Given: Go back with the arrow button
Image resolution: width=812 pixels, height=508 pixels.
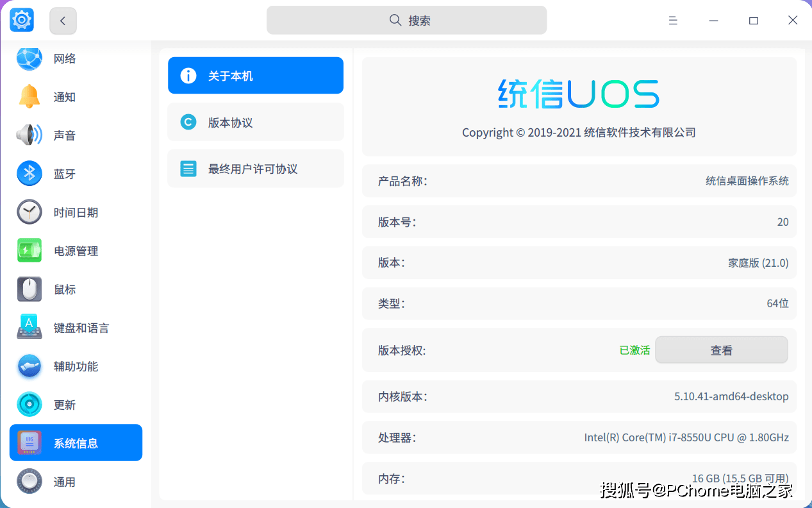Looking at the screenshot, I should [x=63, y=21].
